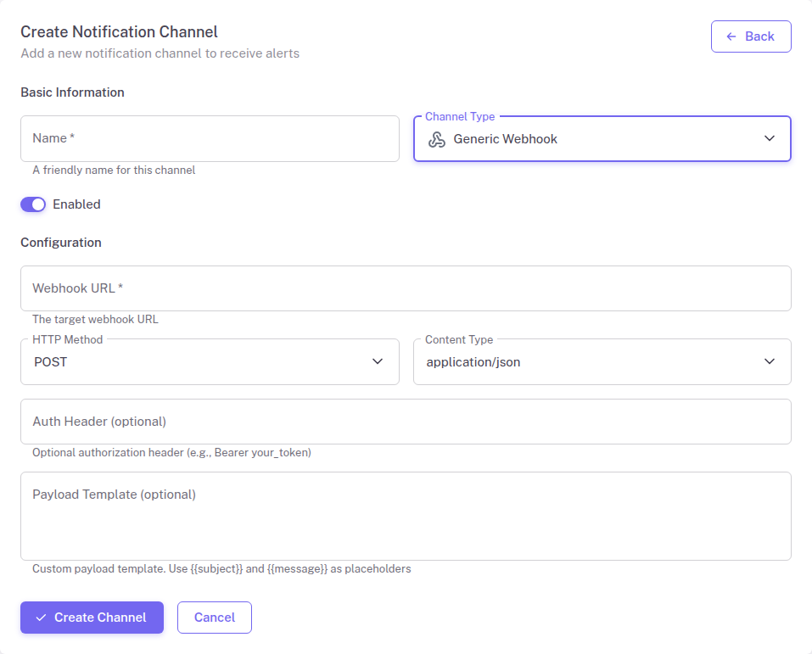Select the Basic Information section label

pyautogui.click(x=72, y=92)
